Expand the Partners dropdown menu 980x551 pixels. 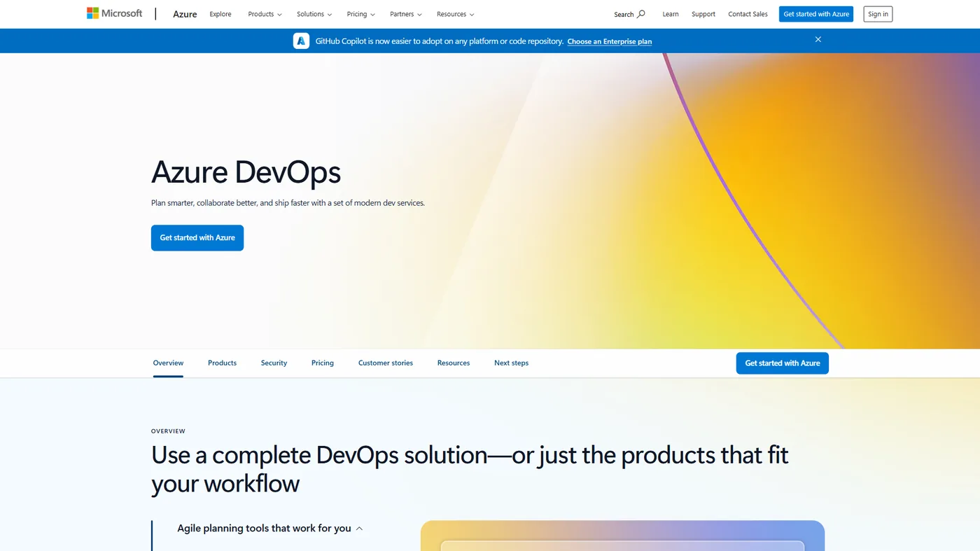tap(406, 14)
